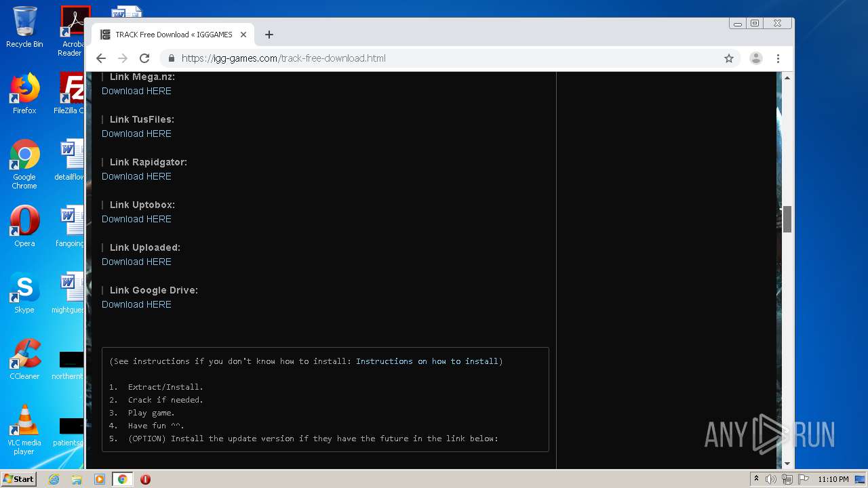Click the browser forward arrow

(123, 58)
